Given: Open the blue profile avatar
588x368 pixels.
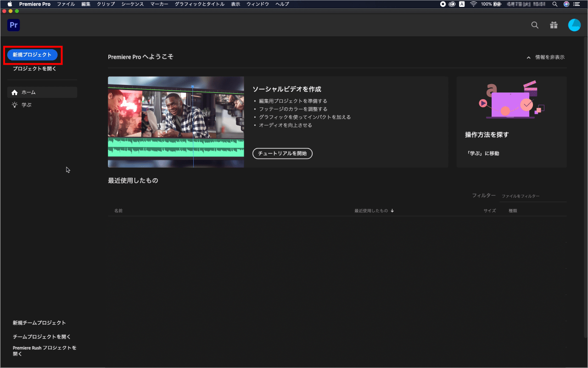Looking at the screenshot, I should point(574,25).
